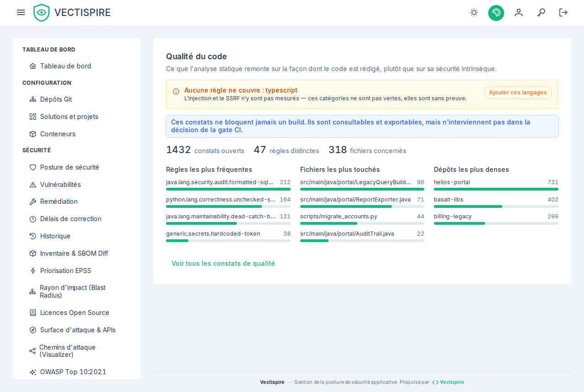Click the Conteneurs cube icon
The width and height of the screenshot is (584, 392).
32,134
